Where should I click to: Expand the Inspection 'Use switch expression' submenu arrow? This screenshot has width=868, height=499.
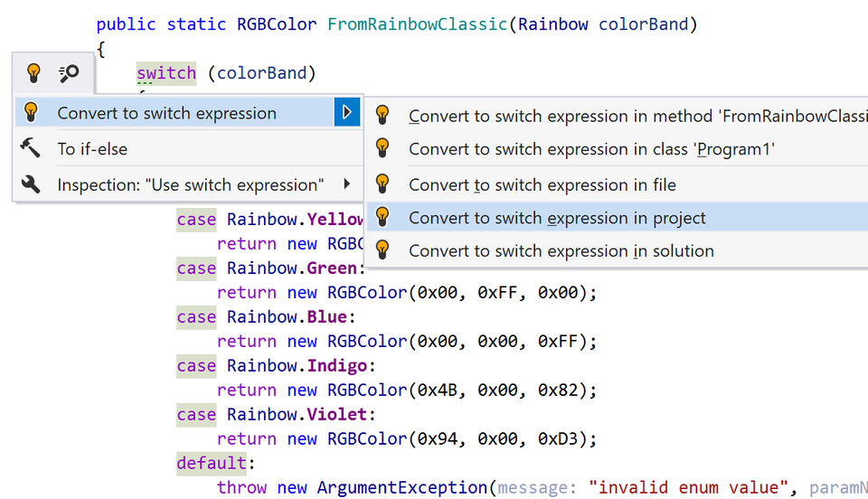(347, 184)
